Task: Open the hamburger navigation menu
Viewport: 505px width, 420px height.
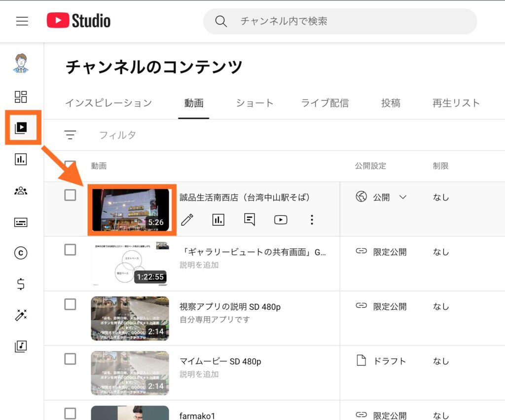Action: (x=22, y=21)
